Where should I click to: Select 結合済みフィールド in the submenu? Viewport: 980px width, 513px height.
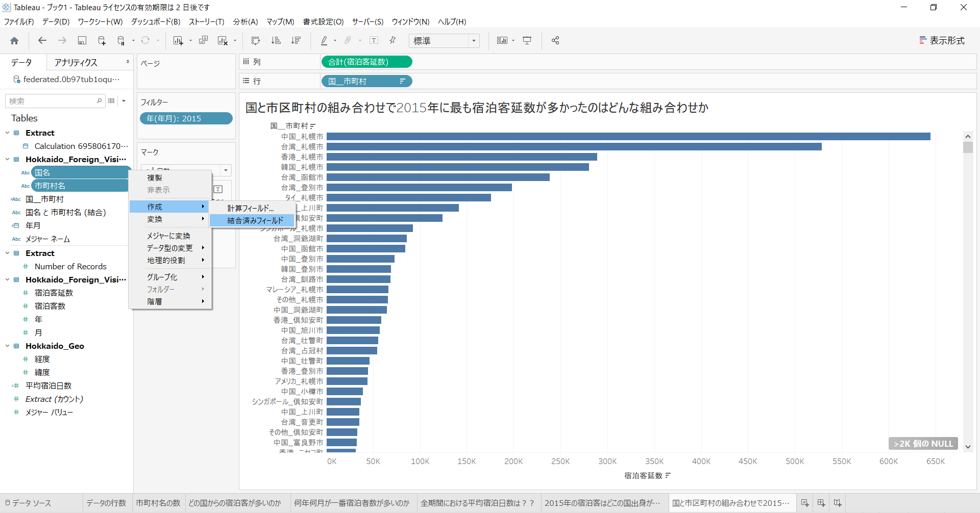pos(253,221)
